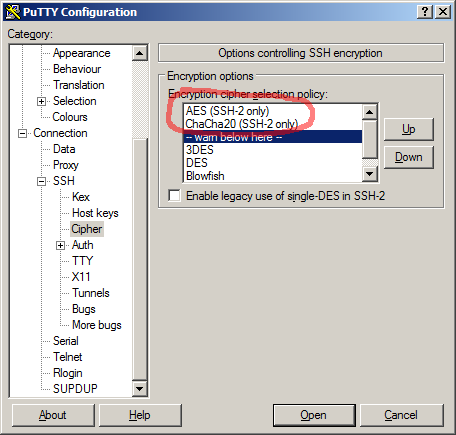
Task: Click the Open button
Action: (314, 415)
